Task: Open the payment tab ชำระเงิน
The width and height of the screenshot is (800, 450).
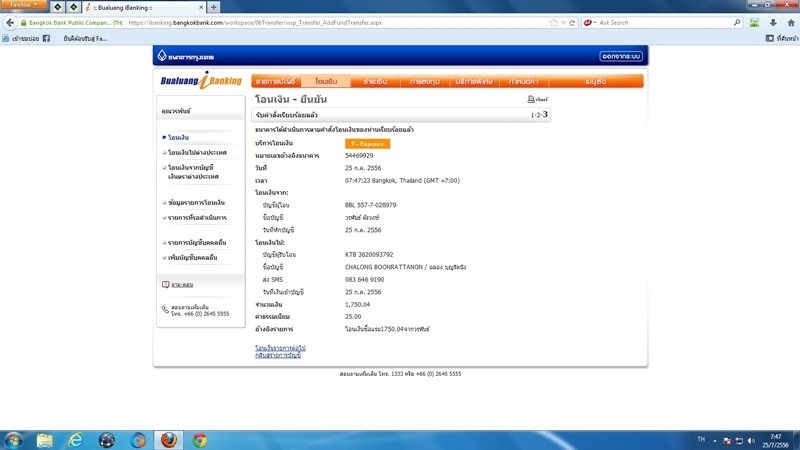Action: (x=375, y=81)
